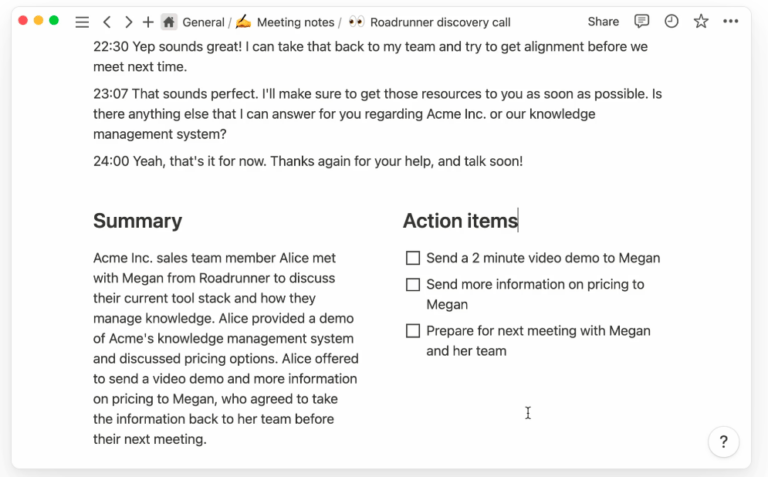This screenshot has height=477, width=768.
Task: Open the comments speech bubble icon
Action: [x=642, y=21]
